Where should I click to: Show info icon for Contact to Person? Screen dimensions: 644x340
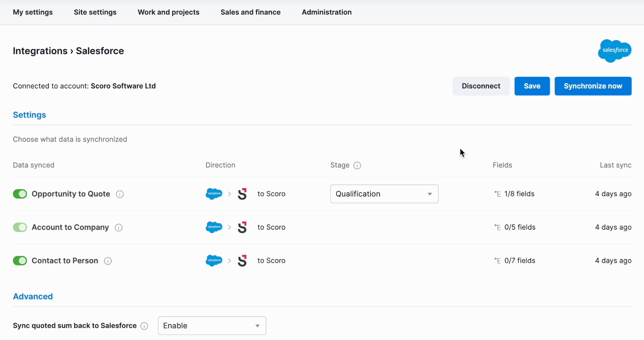click(x=108, y=261)
